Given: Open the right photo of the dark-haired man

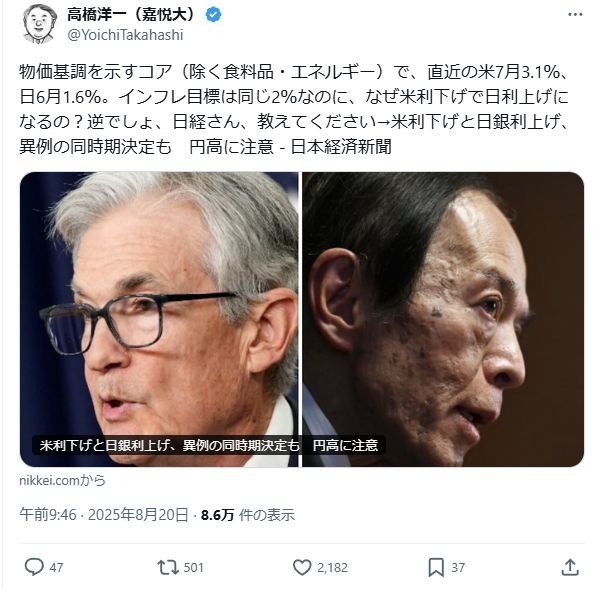Looking at the screenshot, I should [x=443, y=319].
